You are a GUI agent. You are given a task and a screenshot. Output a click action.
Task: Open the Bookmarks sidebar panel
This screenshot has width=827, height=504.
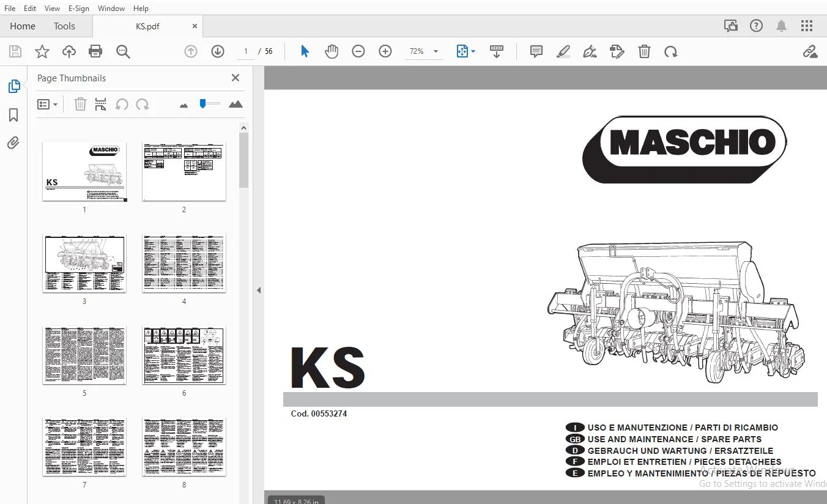pyautogui.click(x=13, y=115)
